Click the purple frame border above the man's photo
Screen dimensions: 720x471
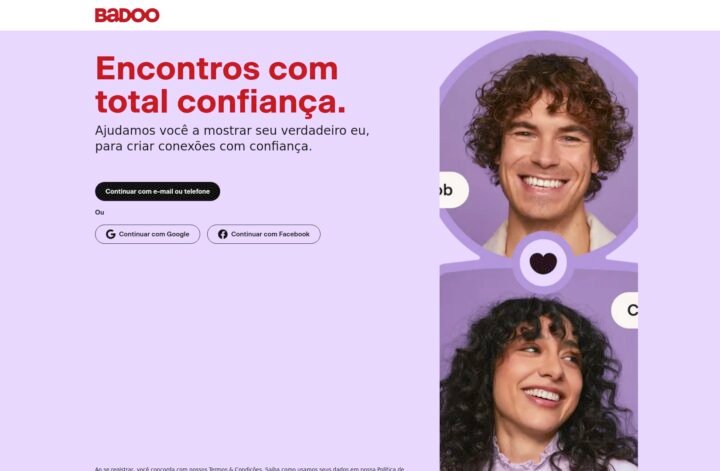point(545,35)
